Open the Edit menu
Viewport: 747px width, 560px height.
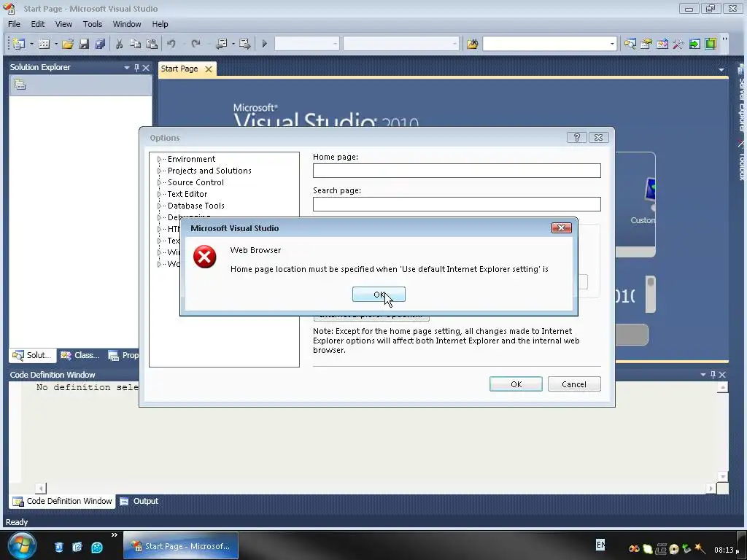point(38,24)
